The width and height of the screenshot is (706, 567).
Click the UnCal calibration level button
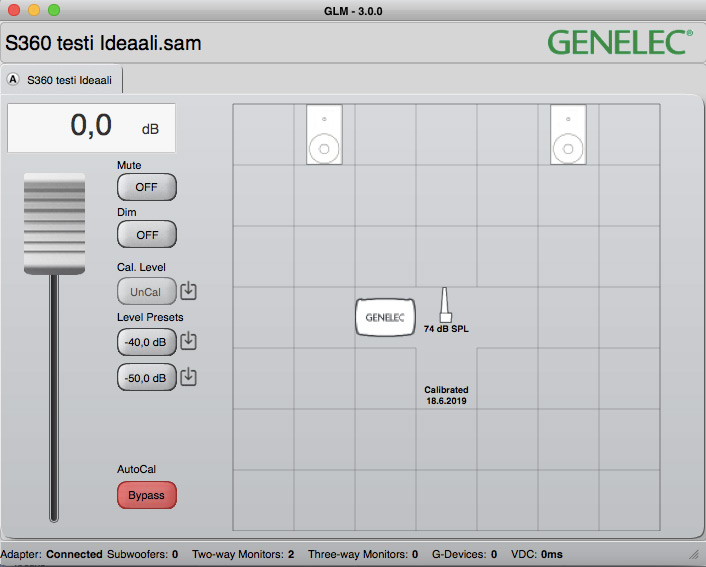(147, 291)
